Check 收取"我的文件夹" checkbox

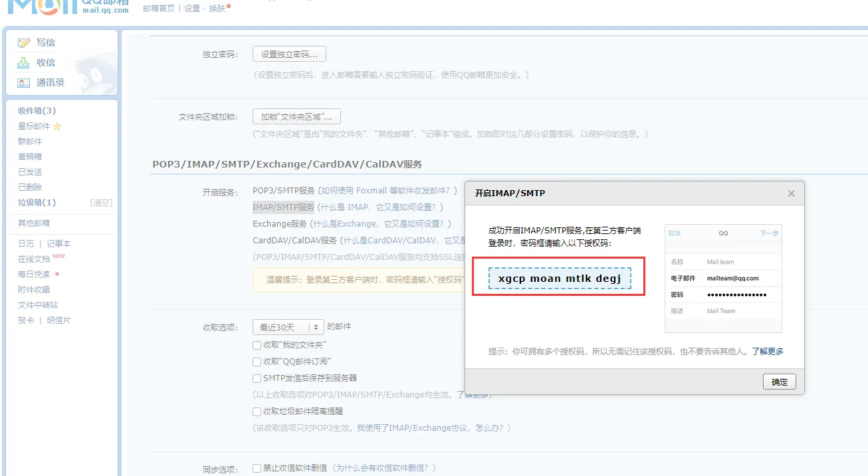(x=257, y=345)
